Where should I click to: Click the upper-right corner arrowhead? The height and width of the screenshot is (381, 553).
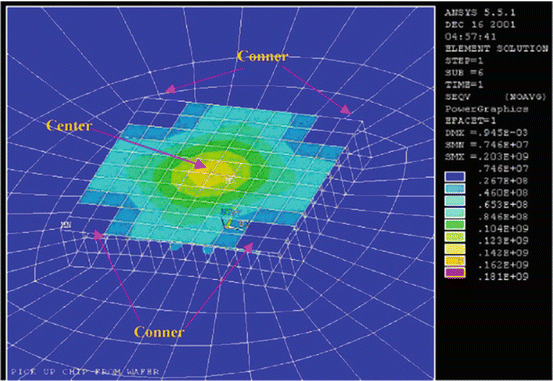point(347,110)
